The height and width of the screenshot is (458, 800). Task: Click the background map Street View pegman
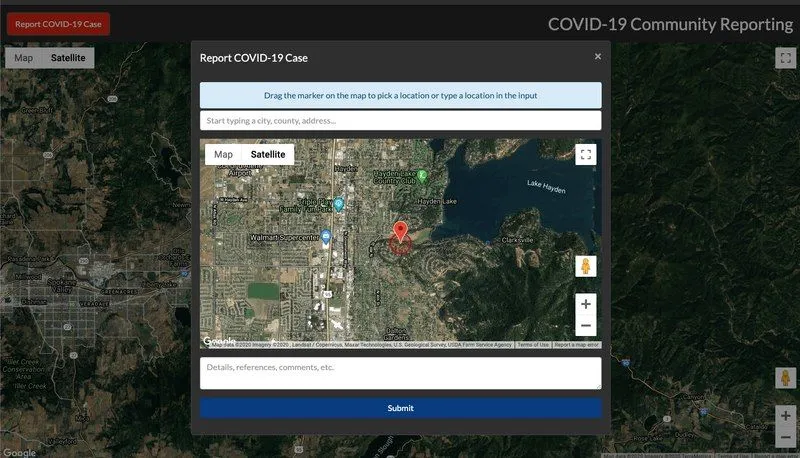785,378
